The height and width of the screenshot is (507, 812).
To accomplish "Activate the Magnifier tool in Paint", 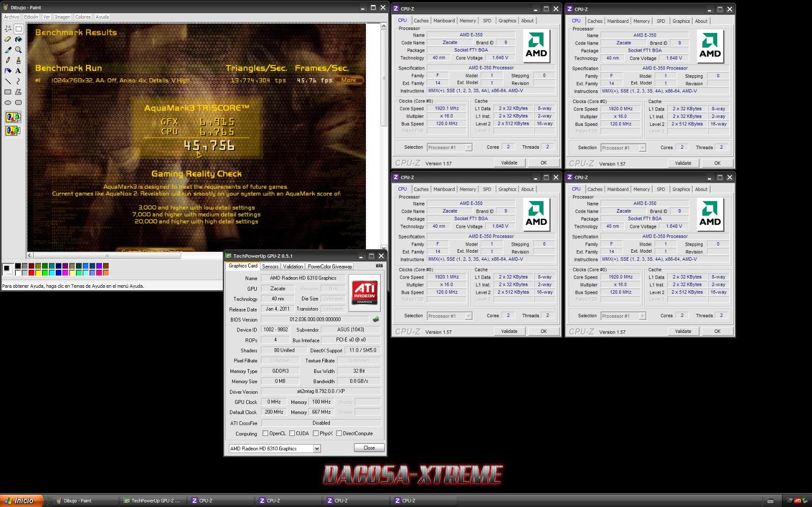I will (18, 50).
